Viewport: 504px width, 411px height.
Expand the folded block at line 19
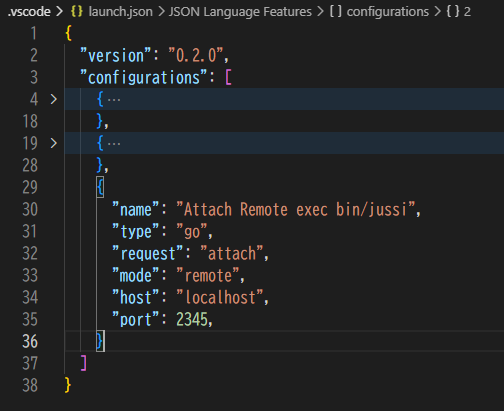tap(53, 143)
